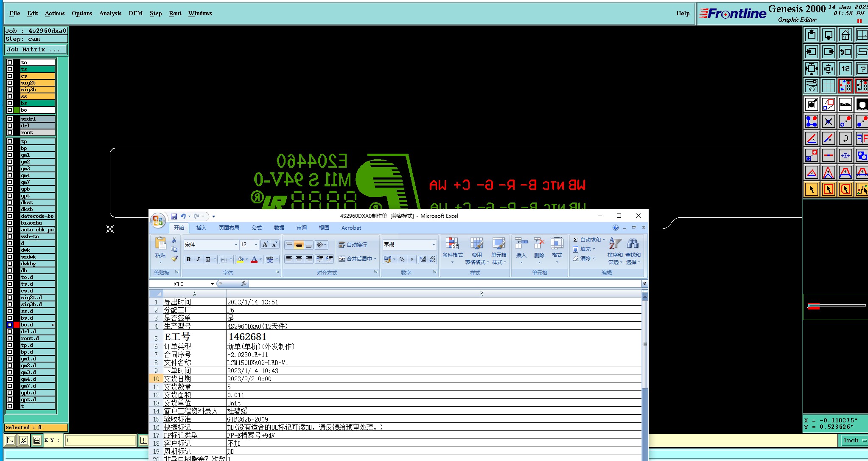Click increase font size icon

[265, 245]
